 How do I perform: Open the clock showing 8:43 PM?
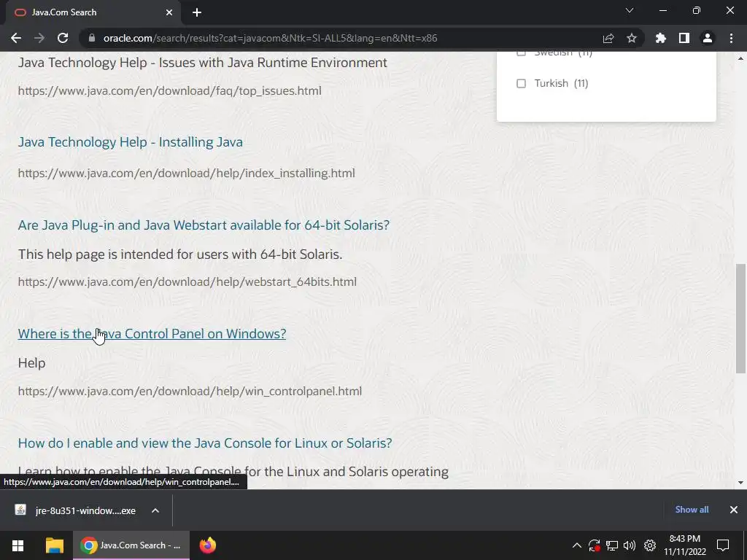685,545
